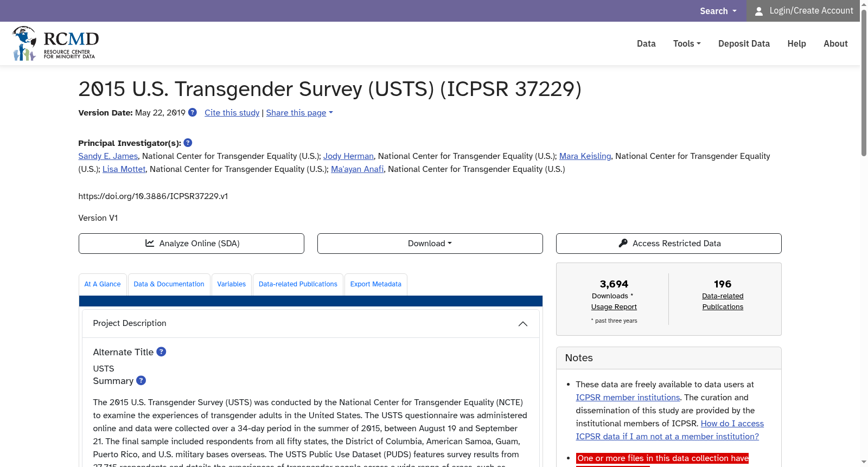The image size is (868, 467).
Task: Open the Tools dropdown menu
Action: (x=687, y=43)
